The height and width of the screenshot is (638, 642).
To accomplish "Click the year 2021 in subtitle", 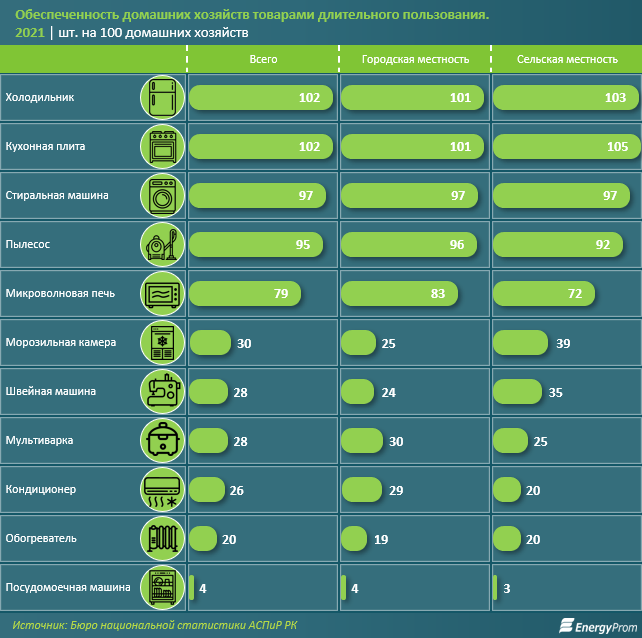I will tap(30, 33).
